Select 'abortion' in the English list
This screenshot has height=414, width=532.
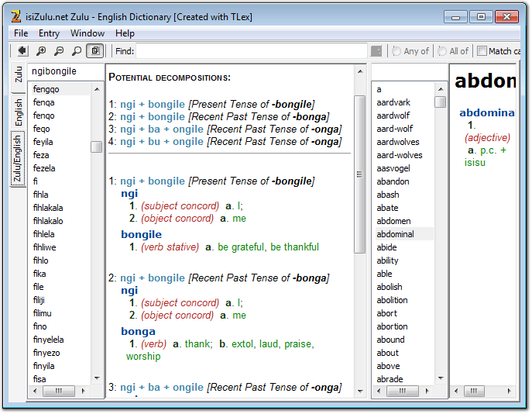point(392,326)
